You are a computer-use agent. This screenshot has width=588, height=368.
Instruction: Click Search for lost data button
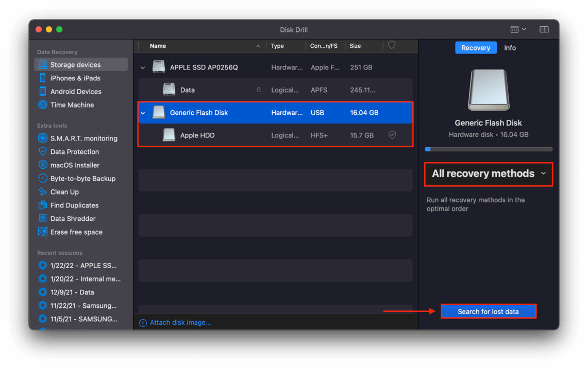click(488, 311)
